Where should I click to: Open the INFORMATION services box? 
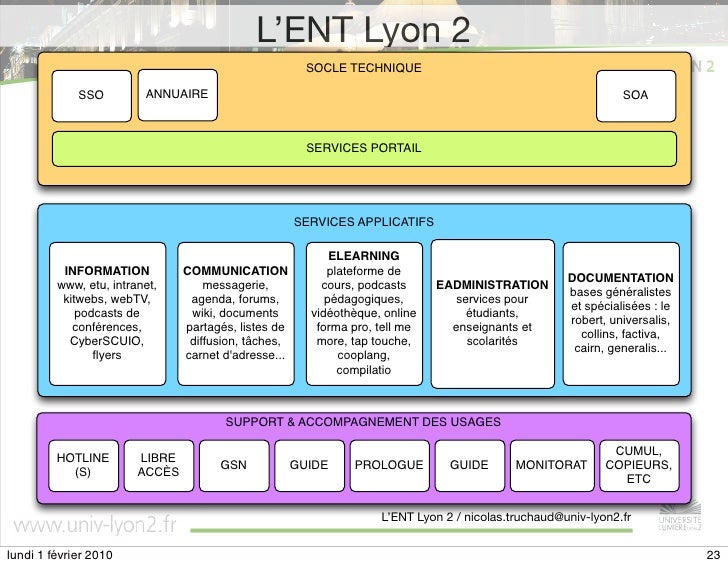click(107, 313)
